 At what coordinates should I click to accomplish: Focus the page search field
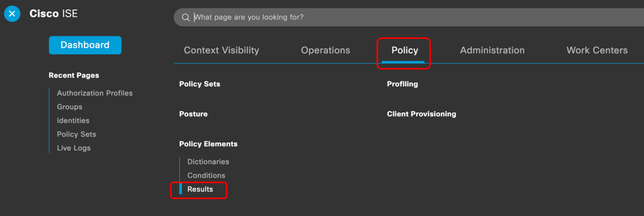[x=408, y=17]
